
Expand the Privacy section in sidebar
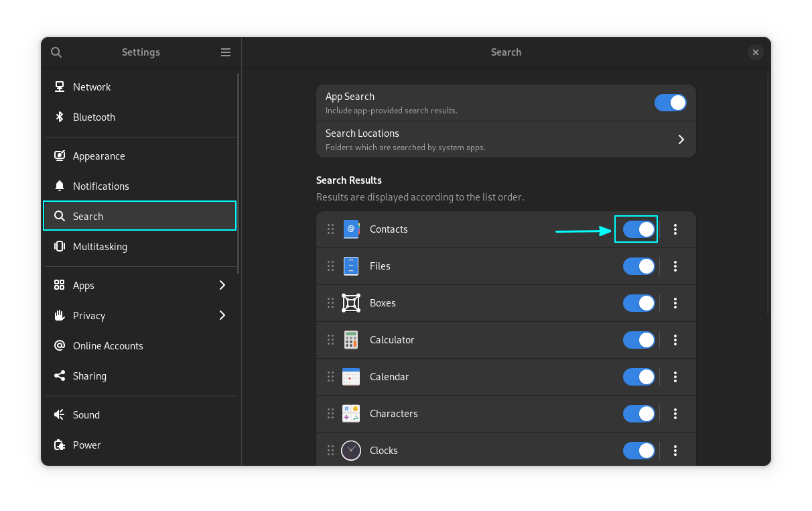click(x=222, y=316)
